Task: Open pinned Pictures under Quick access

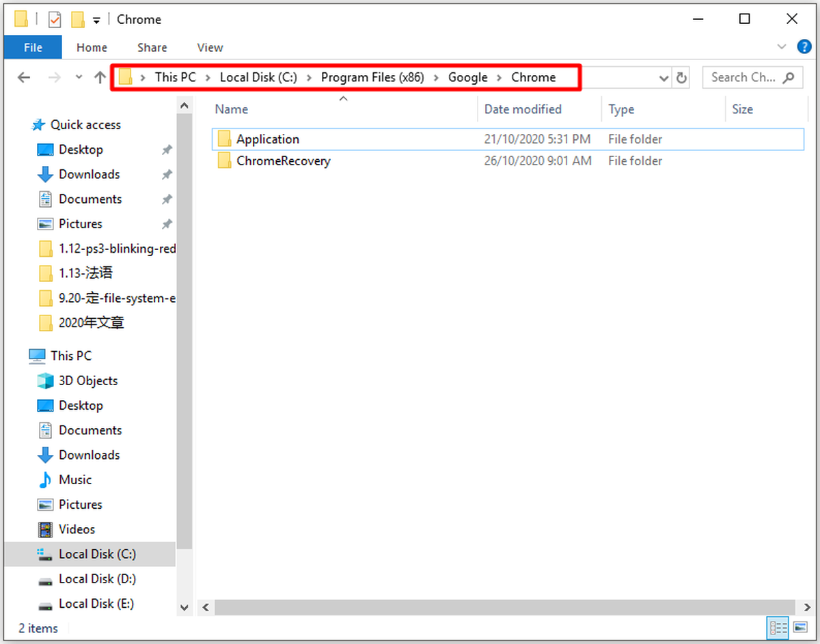Action: coord(80,224)
